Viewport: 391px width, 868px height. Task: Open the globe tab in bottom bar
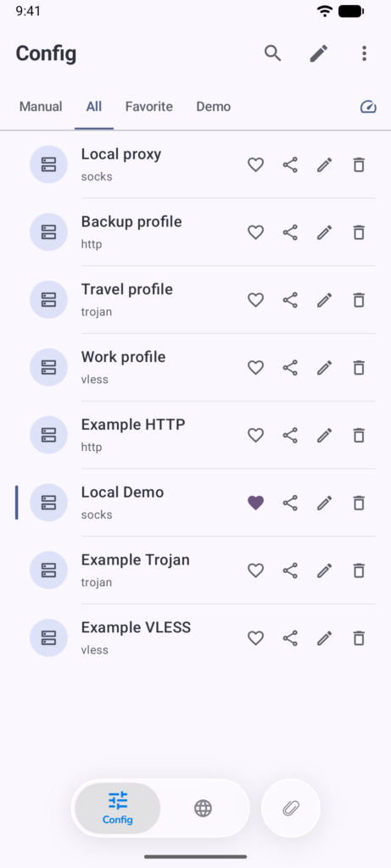(x=204, y=808)
